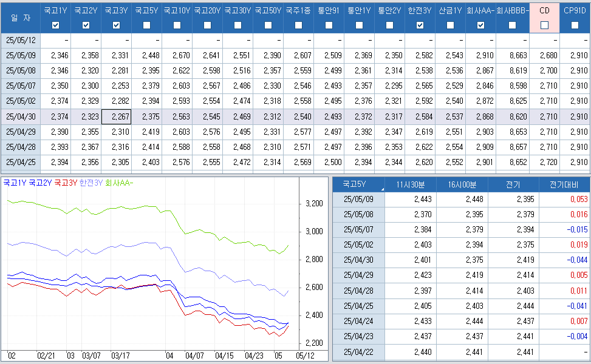The width and height of the screenshot is (591, 364).
Task: Select 25/04/30 row in the 국고5Y table
Action: coord(358,260)
